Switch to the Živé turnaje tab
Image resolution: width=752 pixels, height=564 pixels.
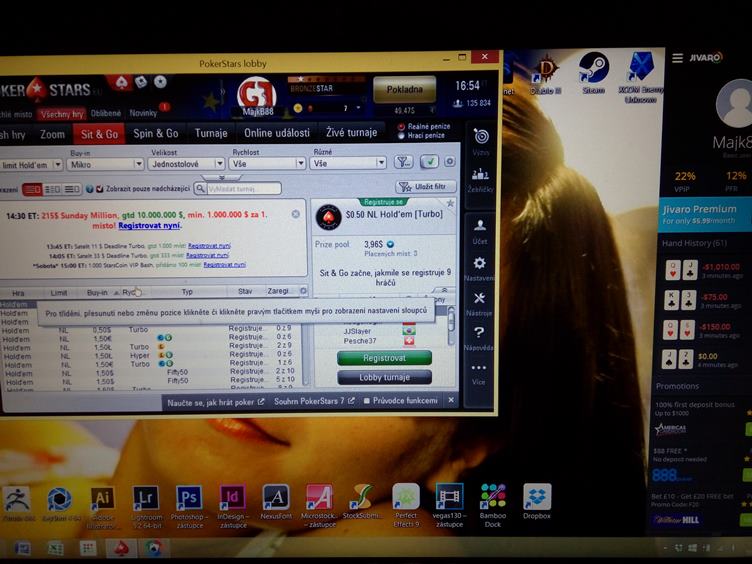(352, 132)
